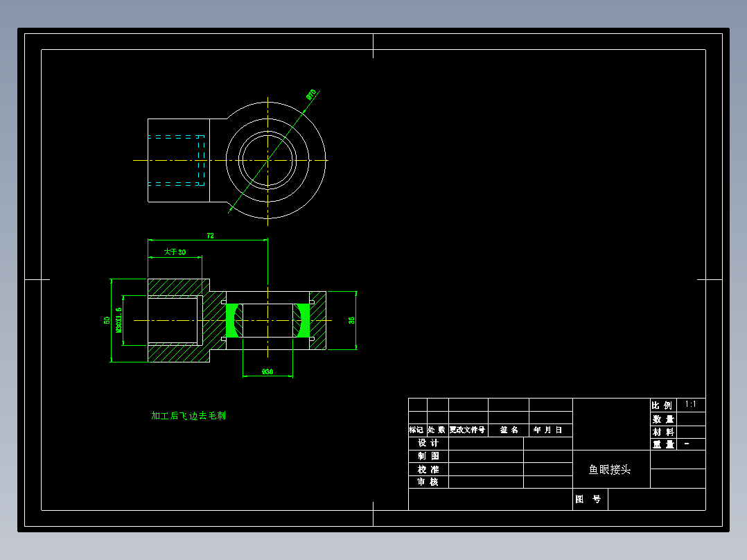Click the '处数' column header

(x=437, y=430)
